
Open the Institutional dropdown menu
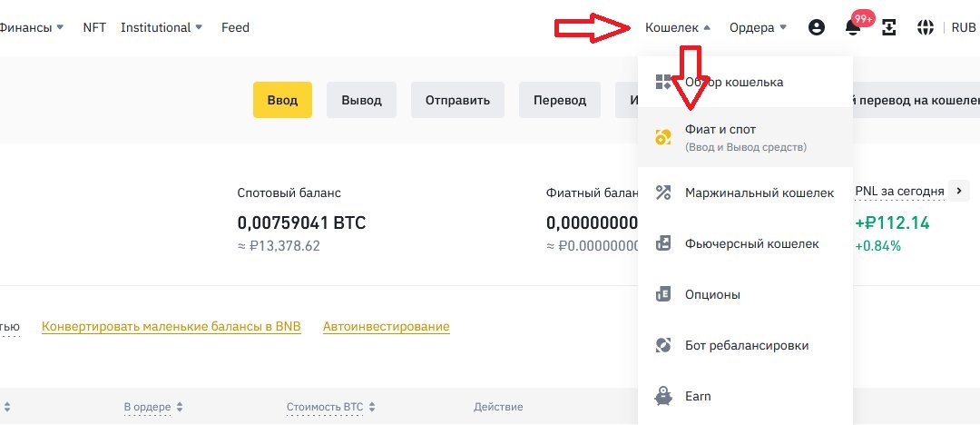pos(162,27)
